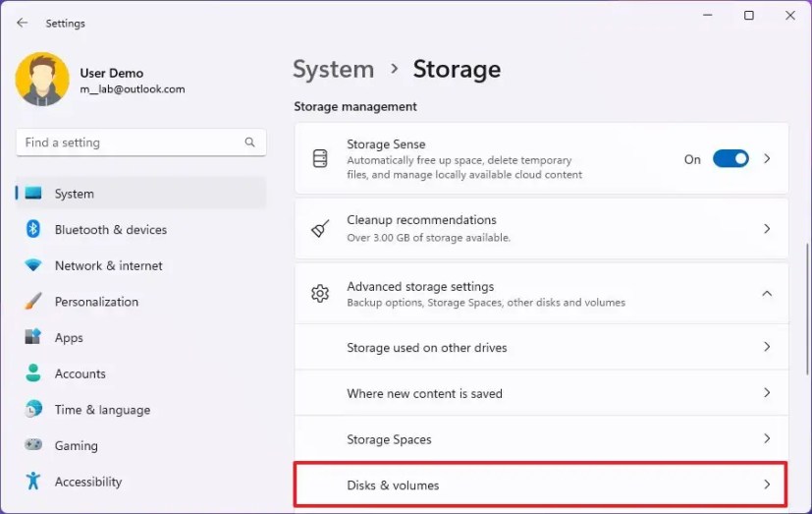Click the Storage page title
Image resolution: width=812 pixels, height=514 pixels.
457,69
